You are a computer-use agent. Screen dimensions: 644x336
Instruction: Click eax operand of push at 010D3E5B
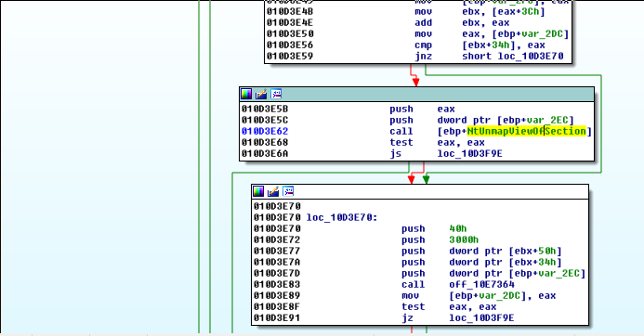(446, 110)
